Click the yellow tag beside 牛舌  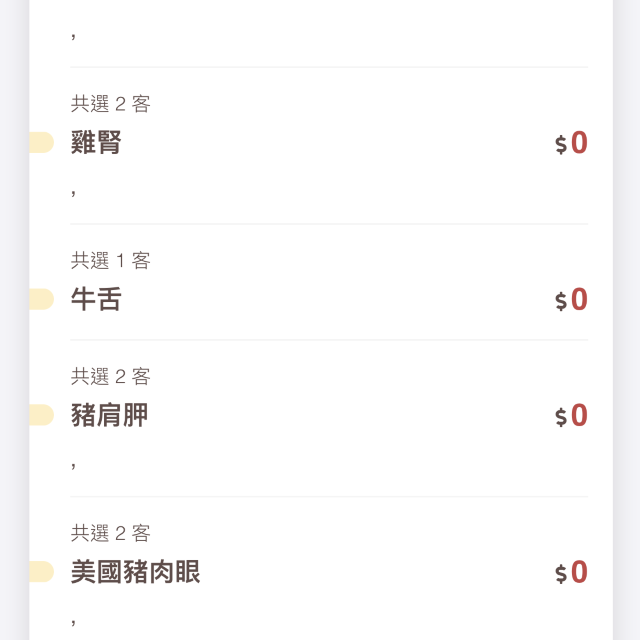[41, 299]
